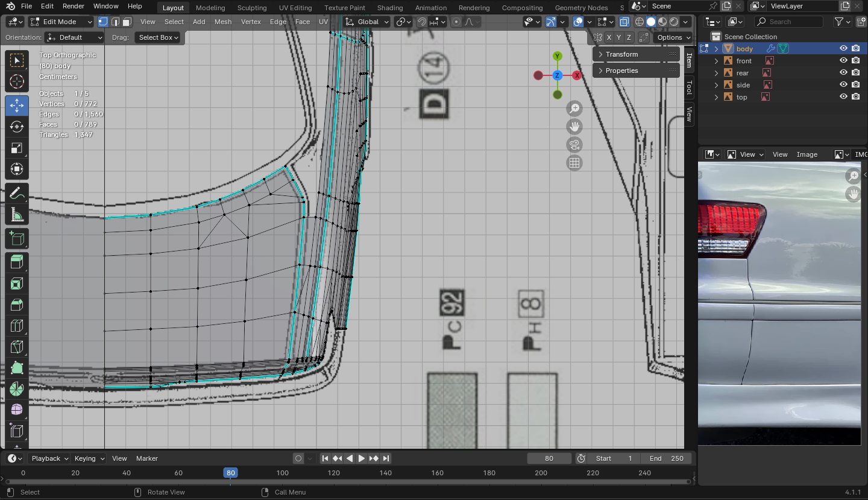Switch to the Sculpting workspace tab
This screenshot has height=500, width=868.
pos(251,8)
